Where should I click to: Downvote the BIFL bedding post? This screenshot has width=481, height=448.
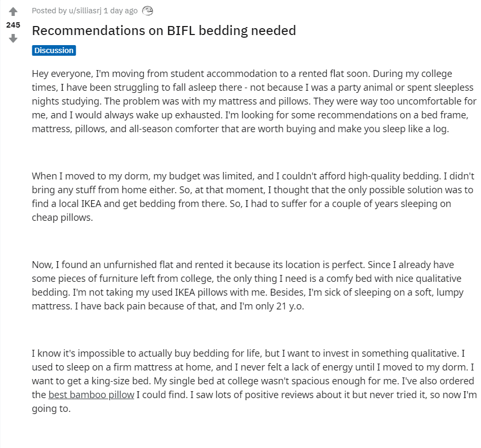(13, 38)
